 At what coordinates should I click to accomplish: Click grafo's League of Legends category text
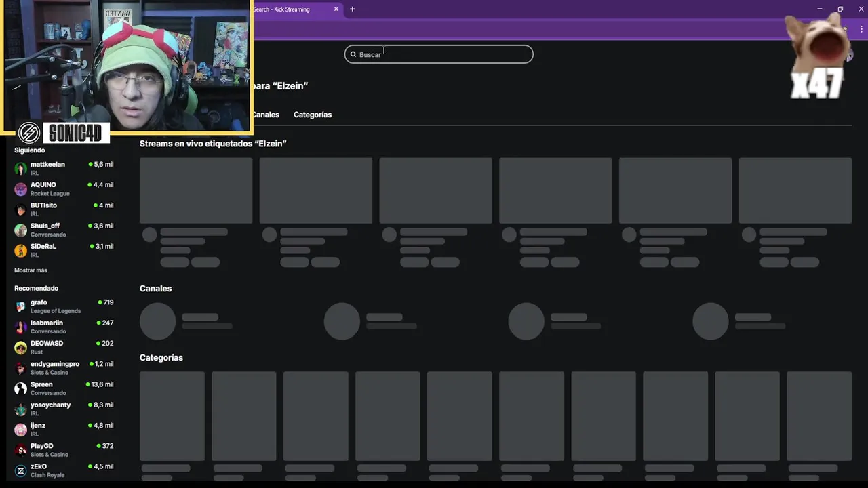point(56,311)
